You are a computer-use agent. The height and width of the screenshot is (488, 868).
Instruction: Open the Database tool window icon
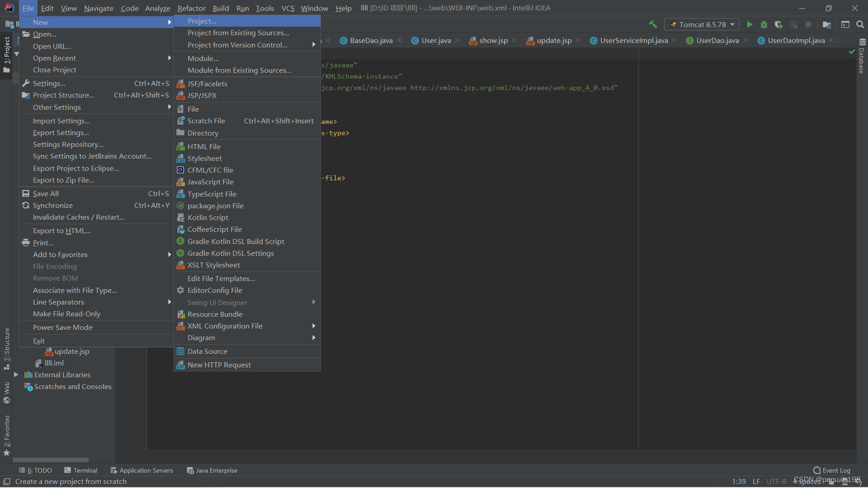click(x=862, y=42)
